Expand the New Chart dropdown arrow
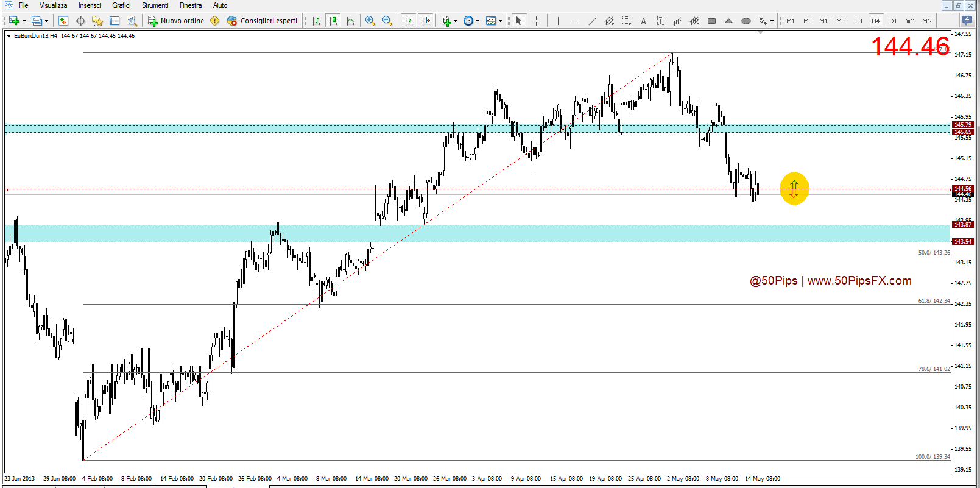This screenshot has height=488, width=980. pyautogui.click(x=24, y=21)
